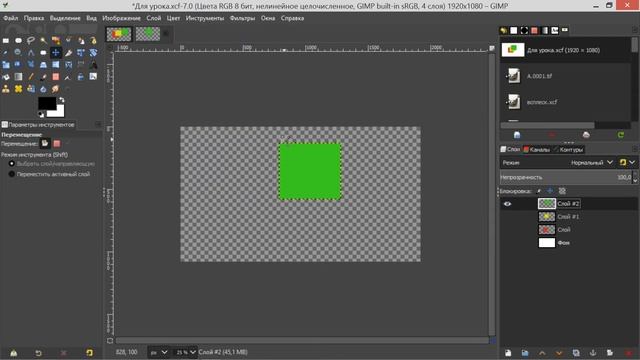Select the Free Select lasso tool
The height and width of the screenshot is (360, 640).
[x=31, y=40]
